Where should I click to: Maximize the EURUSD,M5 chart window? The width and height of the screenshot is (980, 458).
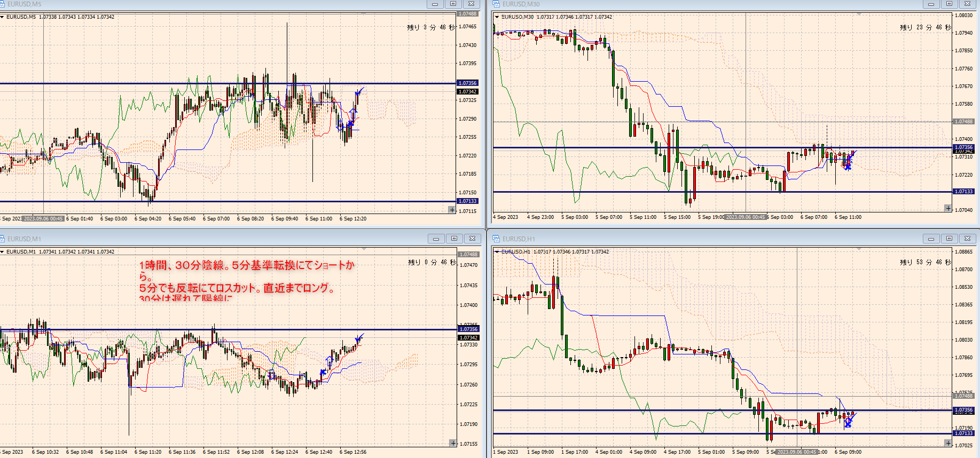pos(453,4)
